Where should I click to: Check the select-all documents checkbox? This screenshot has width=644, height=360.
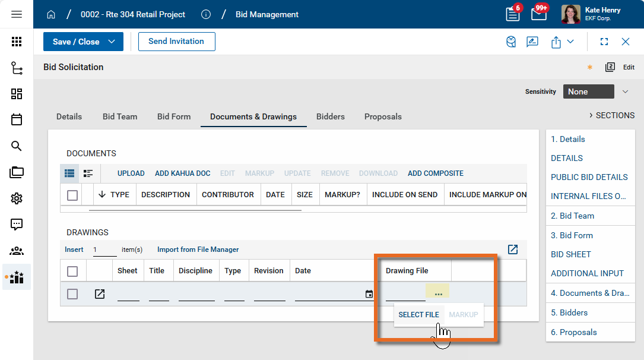click(x=72, y=195)
